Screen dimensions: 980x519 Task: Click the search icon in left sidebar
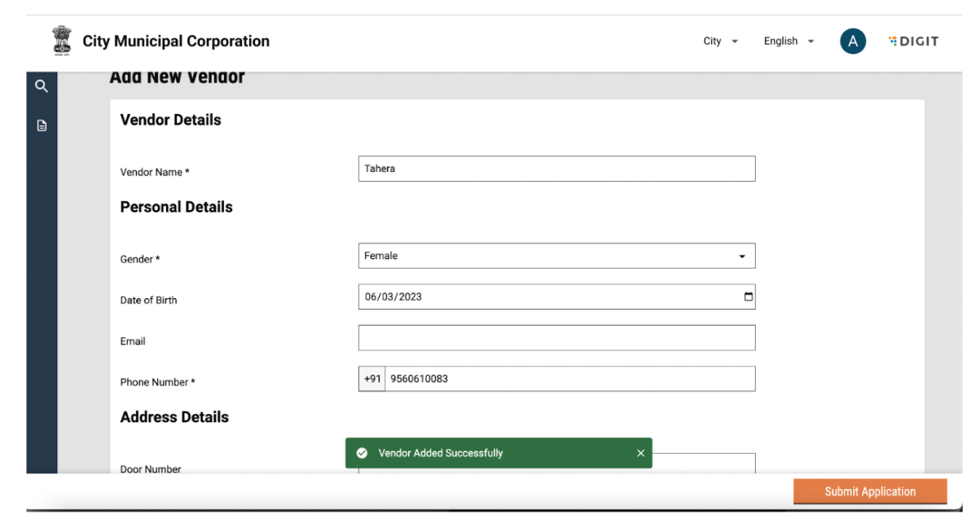[42, 86]
